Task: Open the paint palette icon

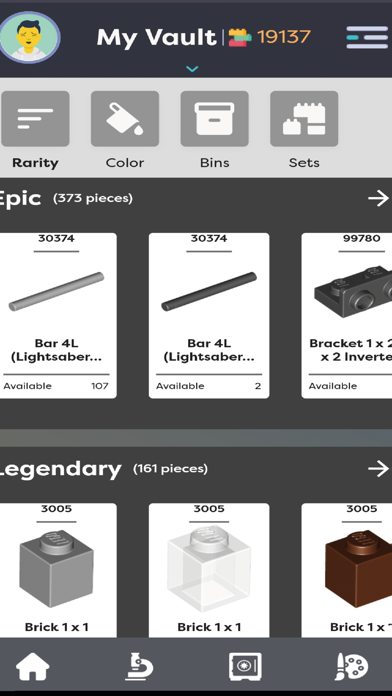Action: (x=351, y=666)
